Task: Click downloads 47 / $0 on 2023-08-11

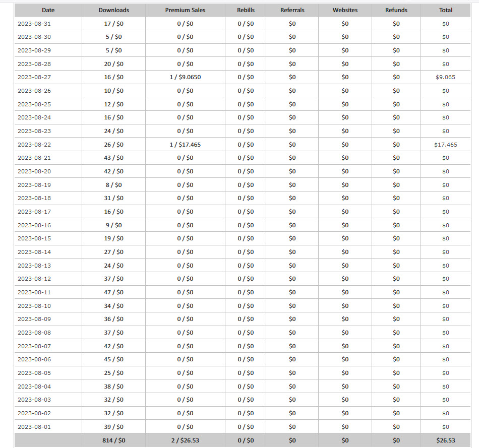Action: point(113,292)
